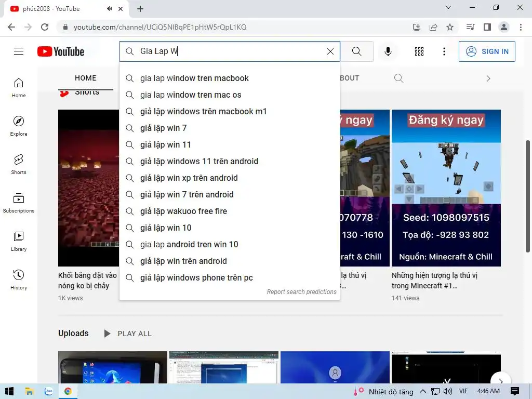Screen dimensions: 532x399
Task: Reload the page with refresh icon
Action: 45,27
